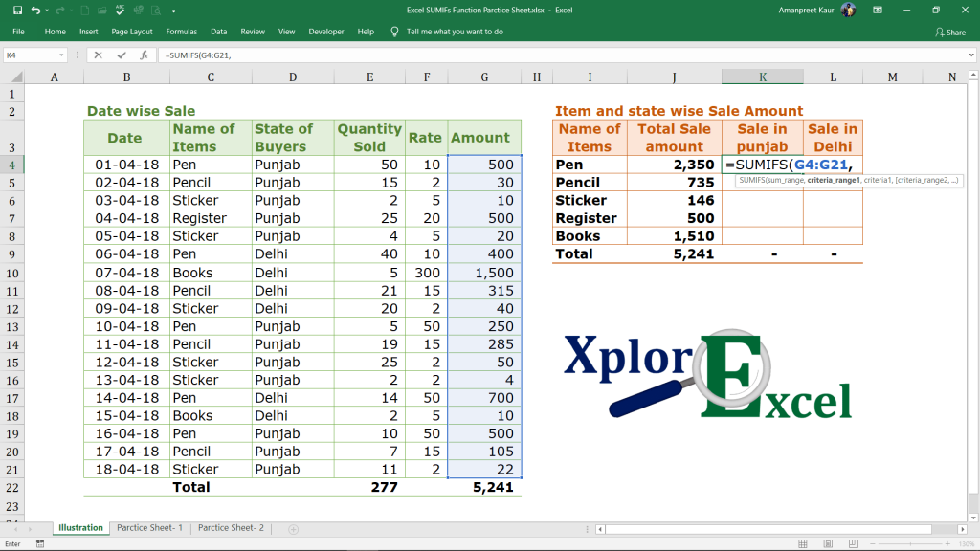The image size is (980, 551).
Task: Confirm formula entry with the check mark icon
Action: 122,55
